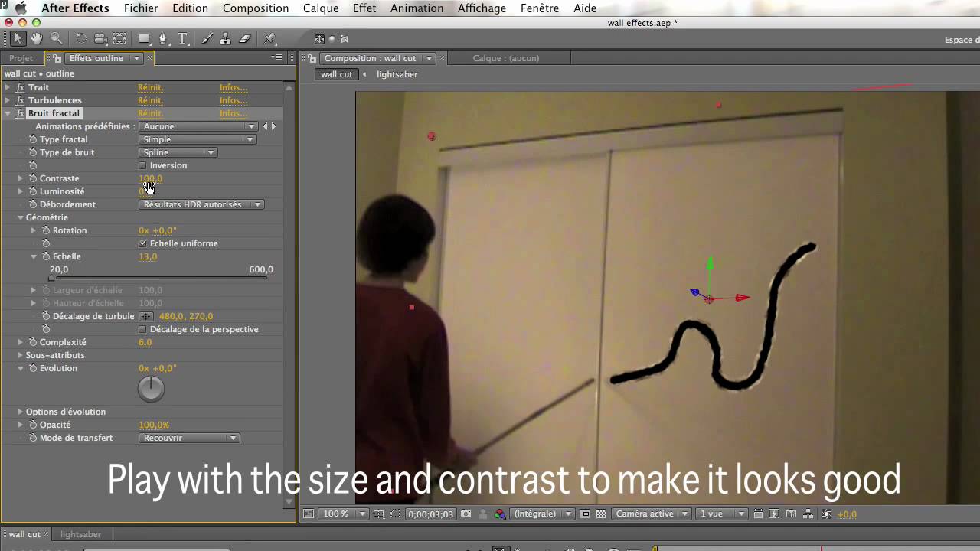Expand the Turbulences effect
Screen dimensions: 980x551
tap(8, 100)
